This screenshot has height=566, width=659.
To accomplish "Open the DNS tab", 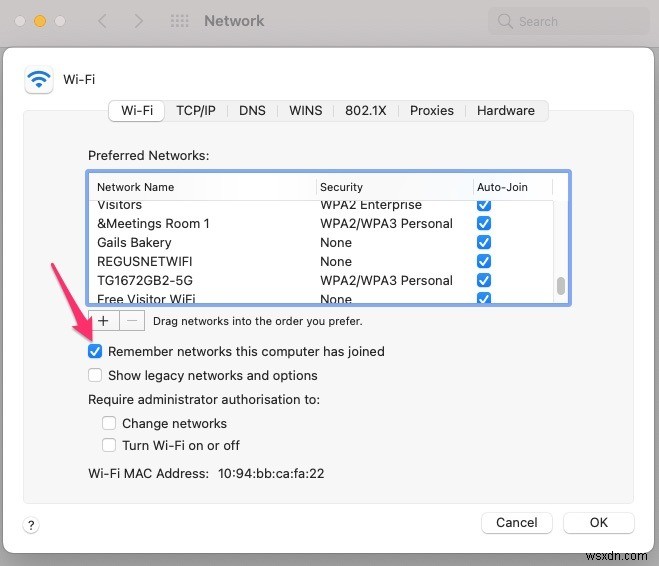I will pos(252,111).
